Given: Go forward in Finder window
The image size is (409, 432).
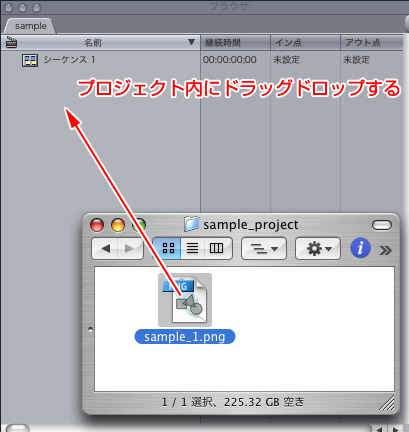Looking at the screenshot, I should click(x=130, y=248).
